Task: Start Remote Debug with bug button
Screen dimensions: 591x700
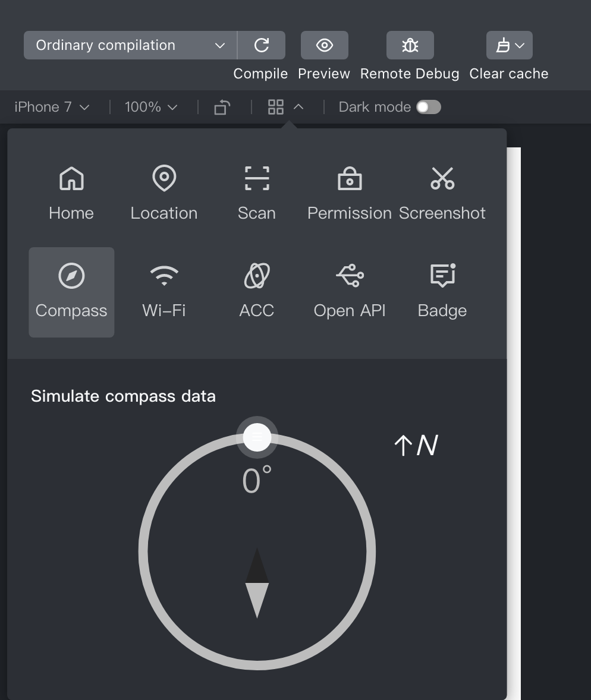Action: tap(410, 45)
